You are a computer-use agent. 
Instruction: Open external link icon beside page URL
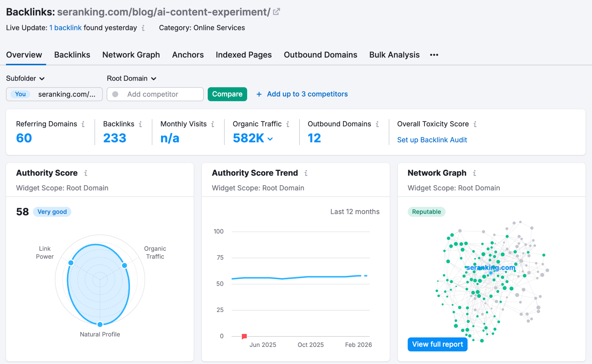click(276, 12)
